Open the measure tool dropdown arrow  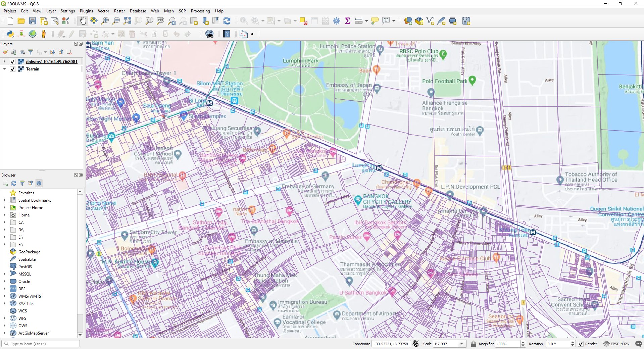(x=366, y=21)
